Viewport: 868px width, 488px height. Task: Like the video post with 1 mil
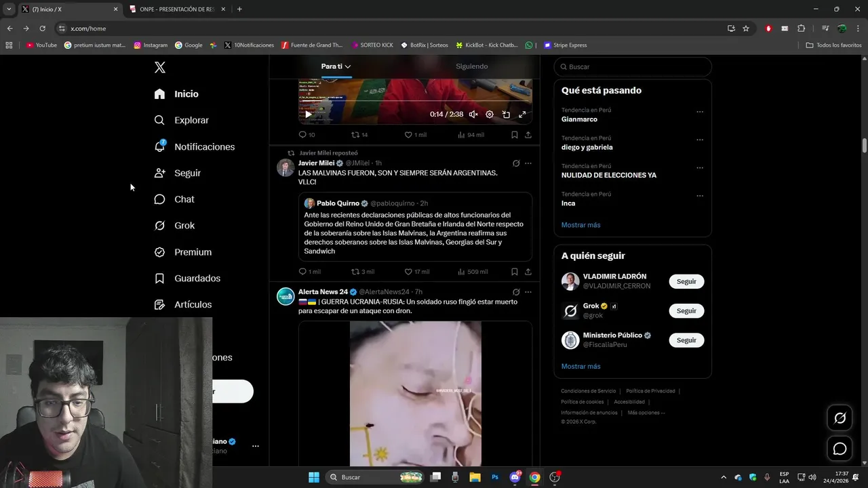[415, 135]
